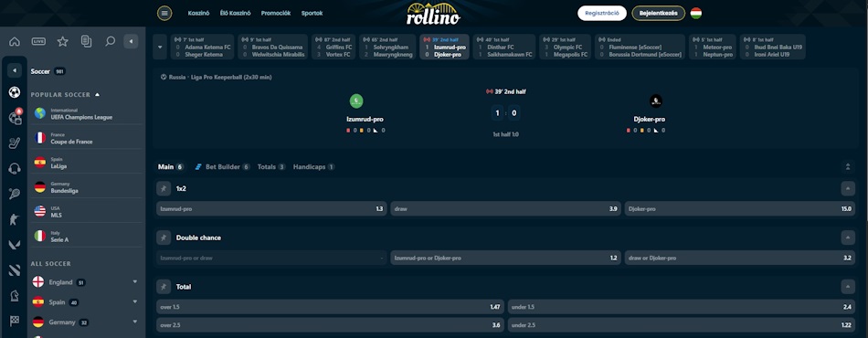Bet on Izumrud-pro win at 1.3
Screen dimensions: 868x338
[271, 209]
